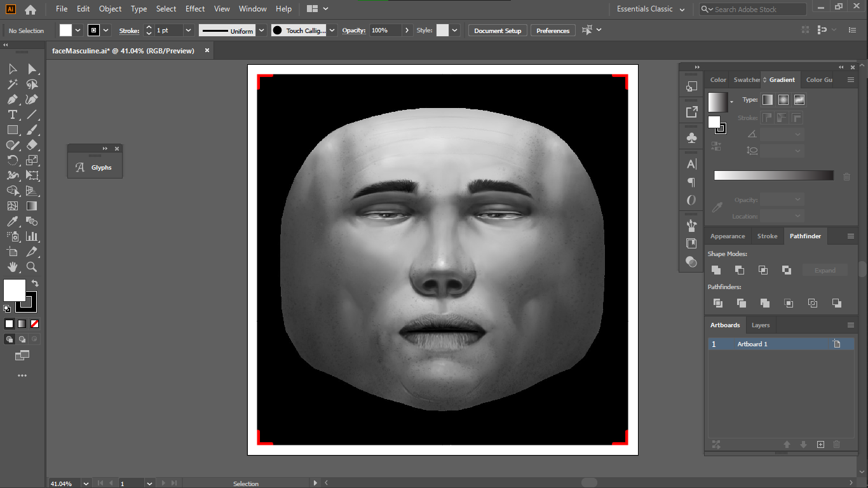Image resolution: width=868 pixels, height=488 pixels.
Task: Set paint mode to Color
Action: click(10, 323)
